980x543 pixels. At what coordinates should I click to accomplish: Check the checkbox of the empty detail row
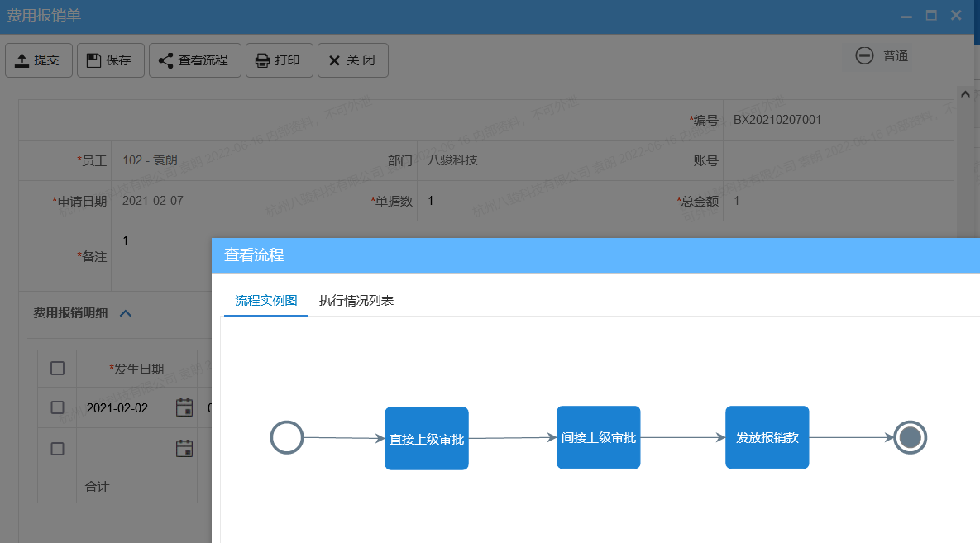pyautogui.click(x=56, y=447)
